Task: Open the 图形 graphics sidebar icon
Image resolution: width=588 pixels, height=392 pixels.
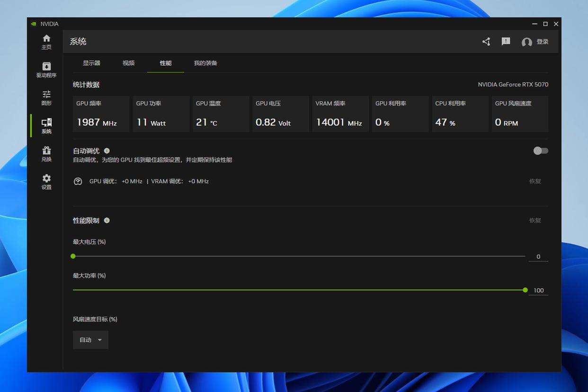Action: tap(46, 98)
